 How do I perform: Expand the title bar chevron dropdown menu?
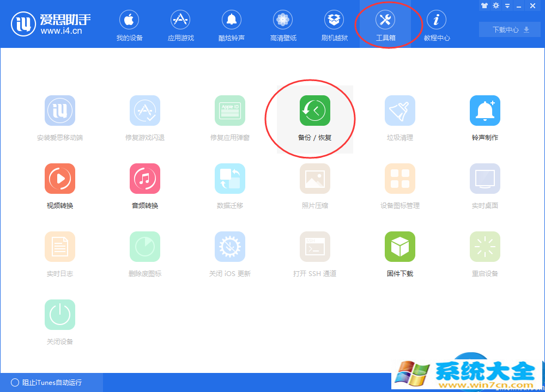(x=507, y=5)
